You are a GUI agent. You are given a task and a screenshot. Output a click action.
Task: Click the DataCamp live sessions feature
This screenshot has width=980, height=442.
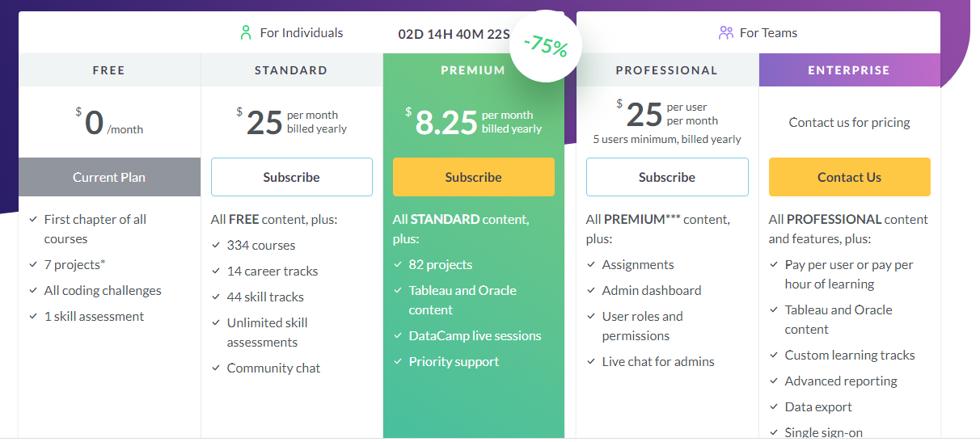[x=475, y=336]
